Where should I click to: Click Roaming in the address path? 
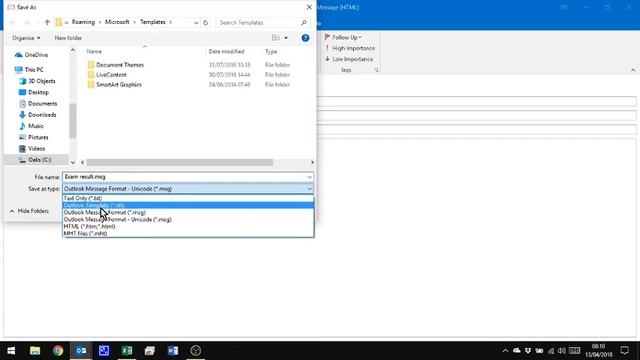[83, 22]
